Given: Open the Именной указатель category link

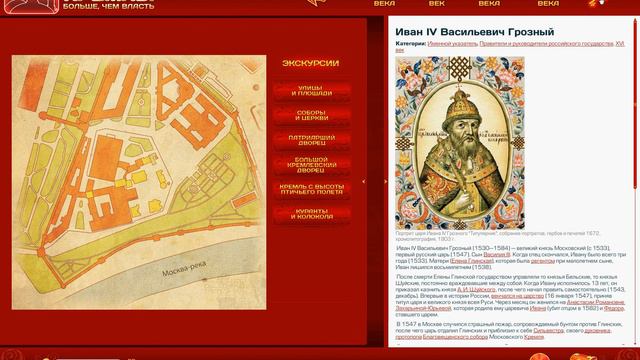Looking at the screenshot, I should click(x=452, y=44).
